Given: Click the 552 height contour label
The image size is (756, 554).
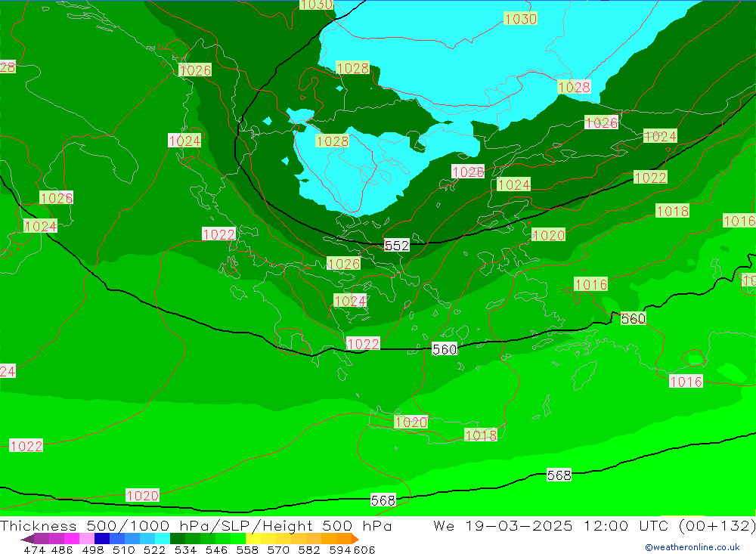Looking at the screenshot, I should coord(397,246).
